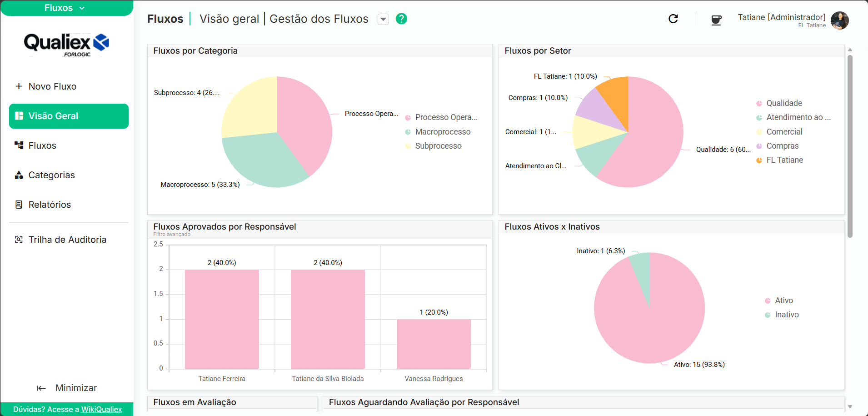Click the plus icon beside Novo Fluxo
The image size is (868, 416).
[x=19, y=86]
